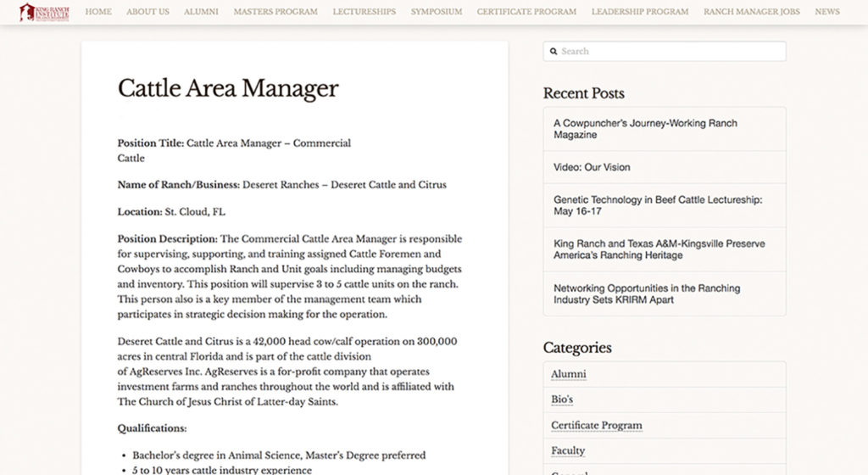Viewport: 868px width, 475px height.
Task: Click the 'Location:' label text
Action: coord(140,212)
